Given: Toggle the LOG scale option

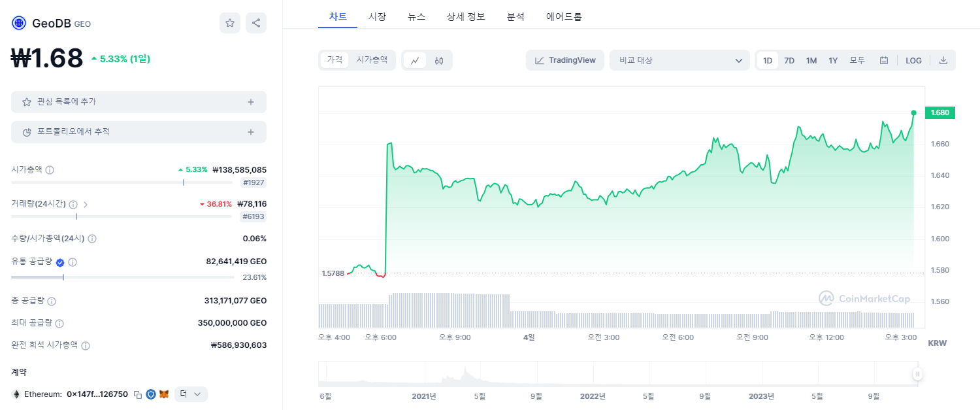Looking at the screenshot, I should (913, 60).
